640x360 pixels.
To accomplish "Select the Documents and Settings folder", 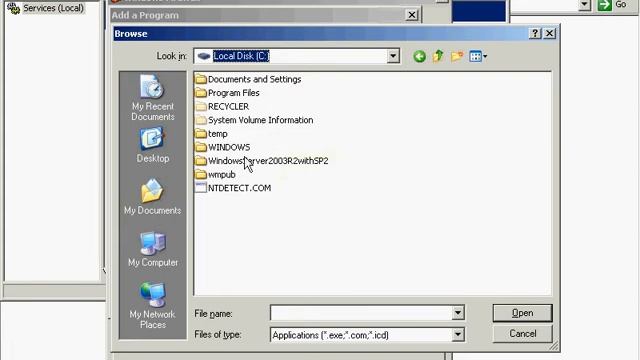I will [x=248, y=79].
